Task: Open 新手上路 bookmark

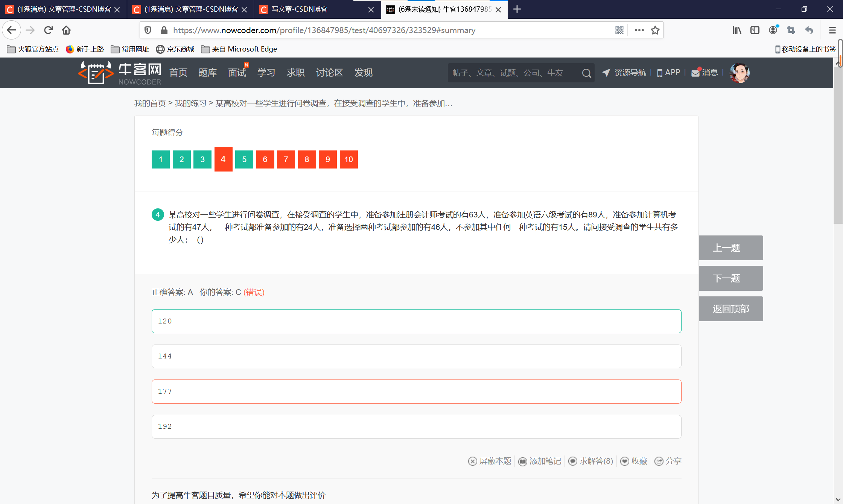Action: (85, 49)
